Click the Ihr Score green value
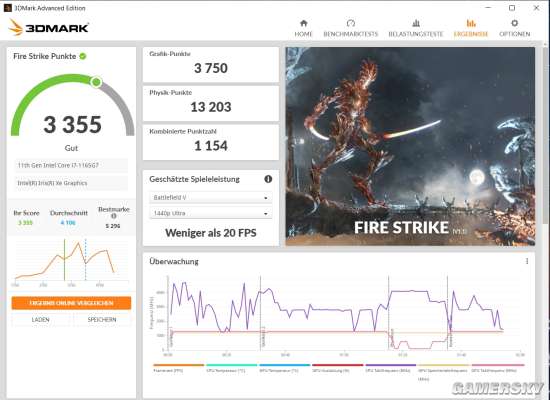Screen dimensions: 550x400 (25, 223)
